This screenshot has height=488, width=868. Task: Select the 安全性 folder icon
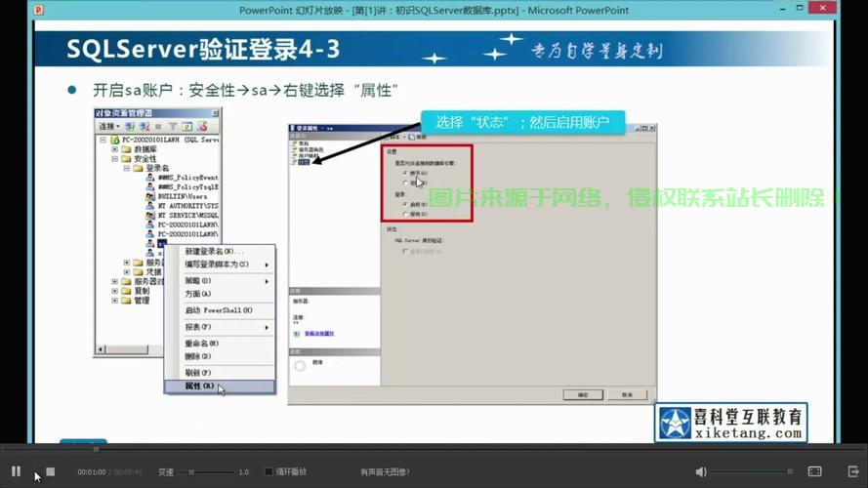pos(126,159)
